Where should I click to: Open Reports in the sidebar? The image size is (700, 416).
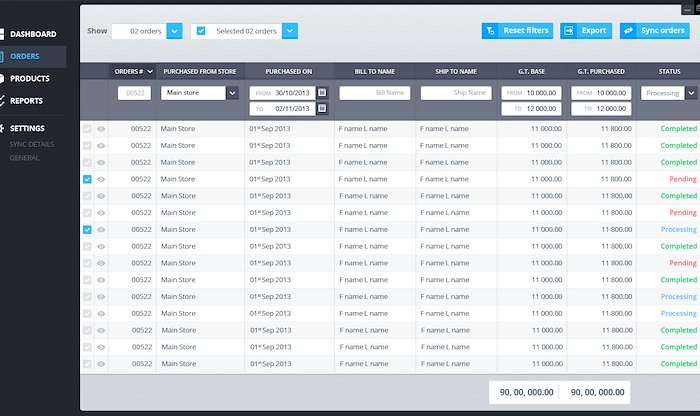pos(26,101)
